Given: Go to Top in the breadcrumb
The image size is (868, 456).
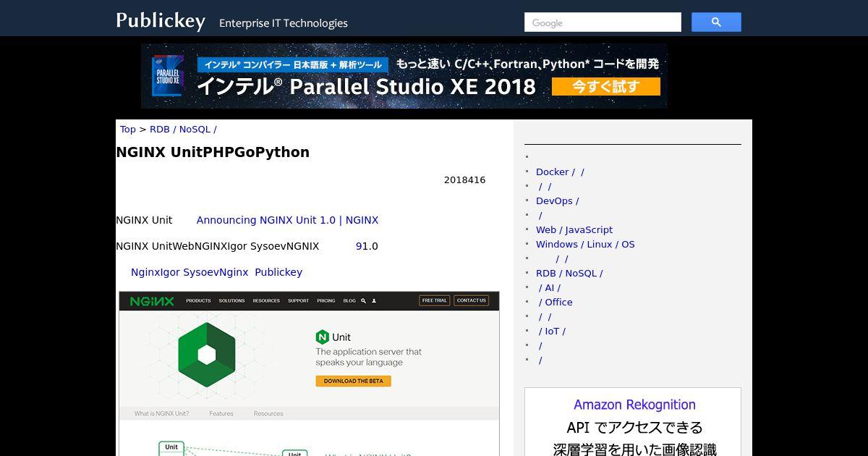Looking at the screenshot, I should pos(128,130).
